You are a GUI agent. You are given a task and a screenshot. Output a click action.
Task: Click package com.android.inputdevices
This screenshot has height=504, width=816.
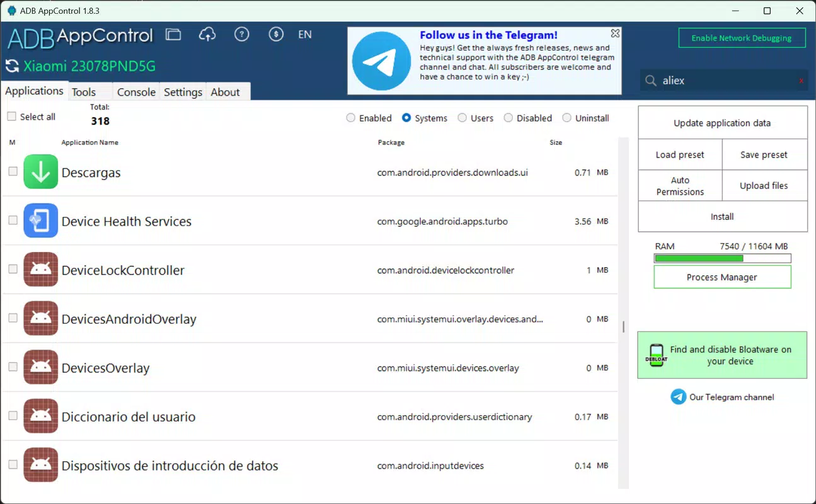pyautogui.click(x=430, y=466)
